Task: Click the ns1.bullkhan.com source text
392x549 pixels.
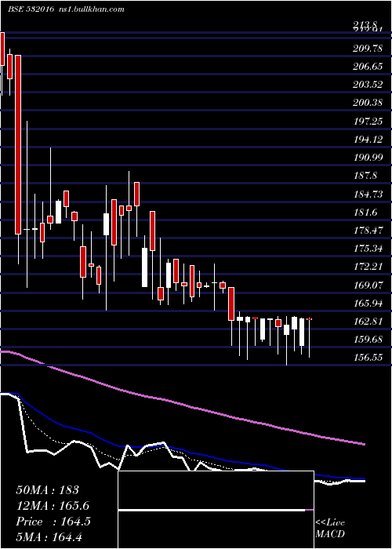Action: (x=91, y=9)
